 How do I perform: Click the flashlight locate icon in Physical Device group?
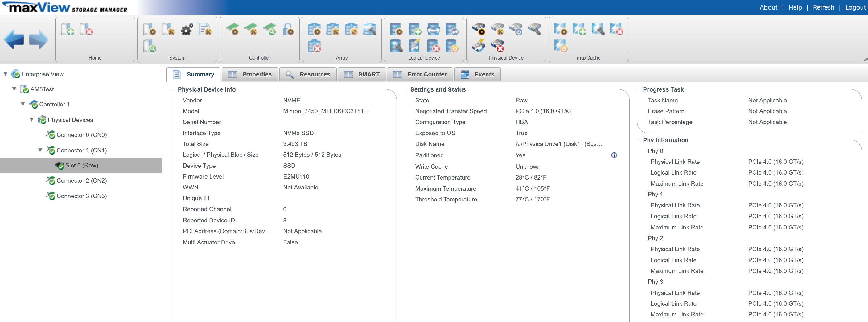pyautogui.click(x=534, y=30)
